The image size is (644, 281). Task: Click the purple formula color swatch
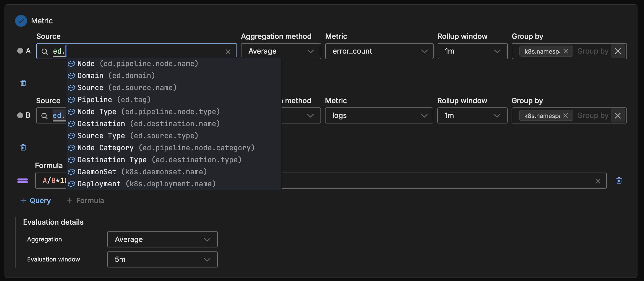(23, 181)
